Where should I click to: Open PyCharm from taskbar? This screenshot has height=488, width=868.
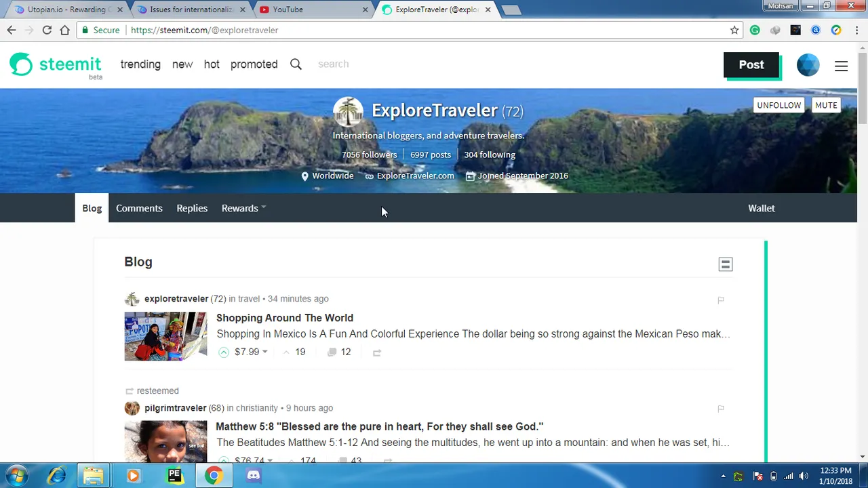[x=174, y=476]
